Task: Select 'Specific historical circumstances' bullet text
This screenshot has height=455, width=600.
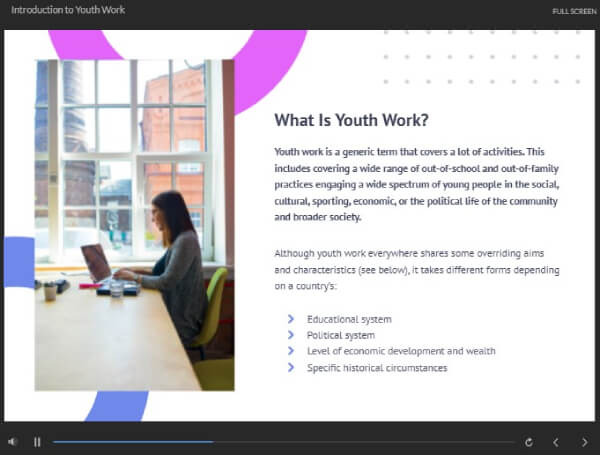Action: pyautogui.click(x=377, y=368)
